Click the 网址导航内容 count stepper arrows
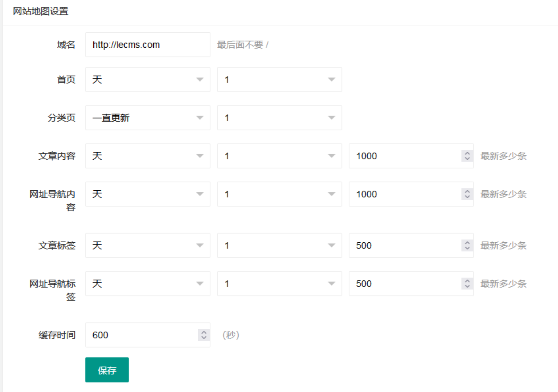 click(467, 194)
